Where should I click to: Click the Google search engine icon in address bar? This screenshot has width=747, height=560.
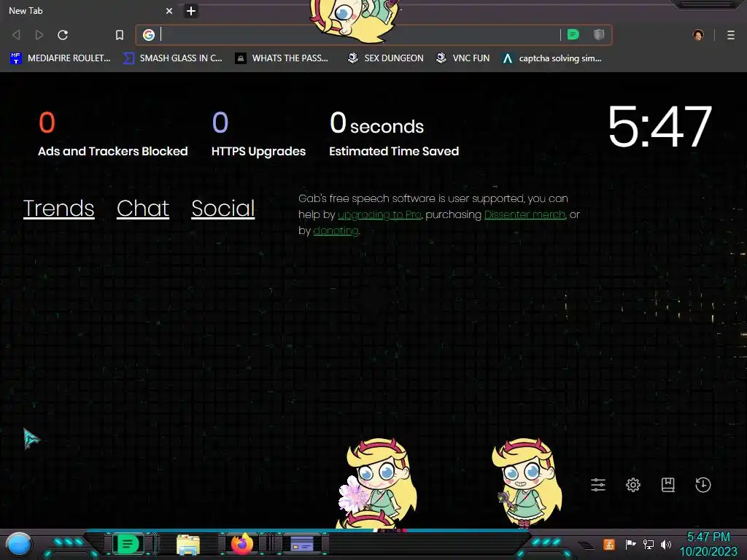[x=149, y=35]
